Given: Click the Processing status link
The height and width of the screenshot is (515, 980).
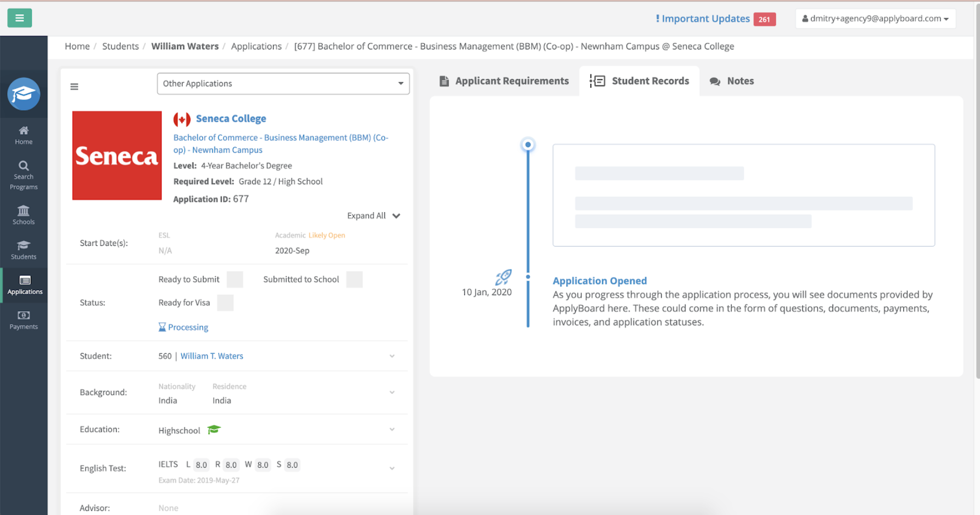Looking at the screenshot, I should [188, 328].
